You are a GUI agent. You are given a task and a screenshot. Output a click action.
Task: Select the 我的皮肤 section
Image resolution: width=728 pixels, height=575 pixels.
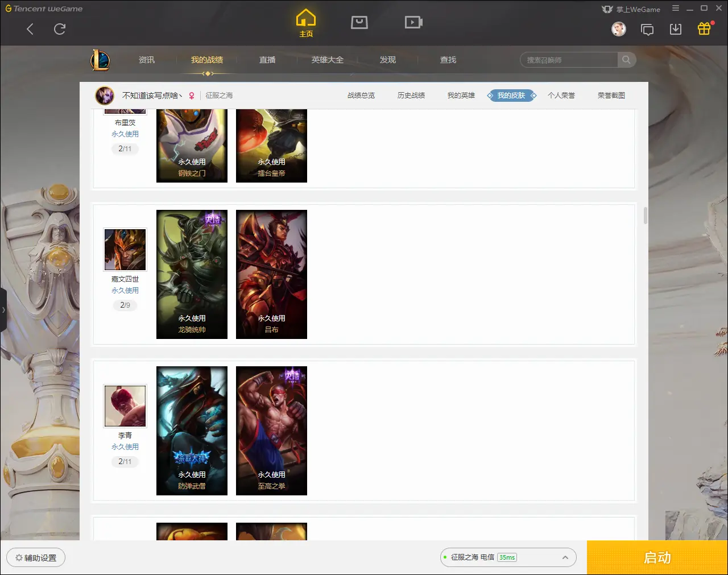coord(511,96)
